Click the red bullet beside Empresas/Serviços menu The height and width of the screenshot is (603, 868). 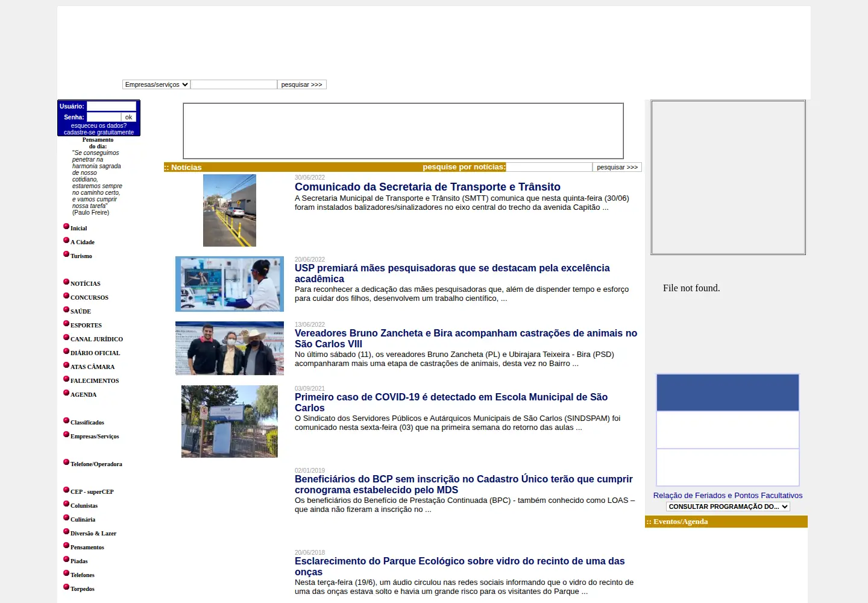[66, 434]
